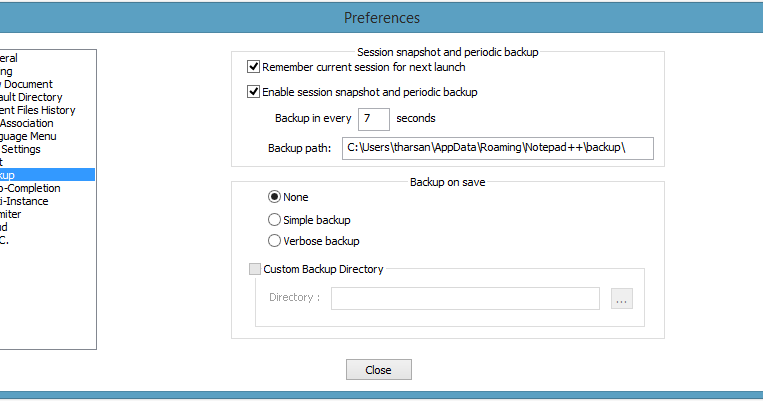Click into the Backup path text field
The height and width of the screenshot is (401, 763).
pyautogui.click(x=496, y=148)
